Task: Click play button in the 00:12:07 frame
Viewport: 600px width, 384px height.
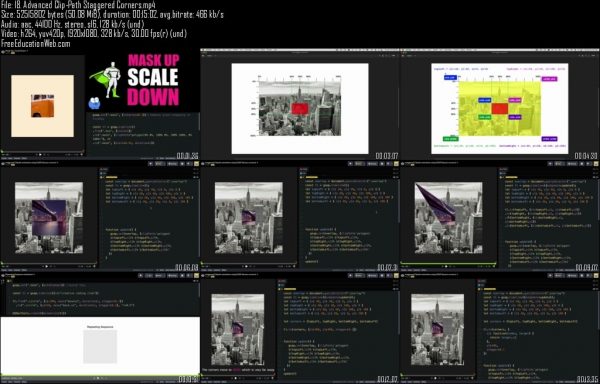Action: (235, 378)
